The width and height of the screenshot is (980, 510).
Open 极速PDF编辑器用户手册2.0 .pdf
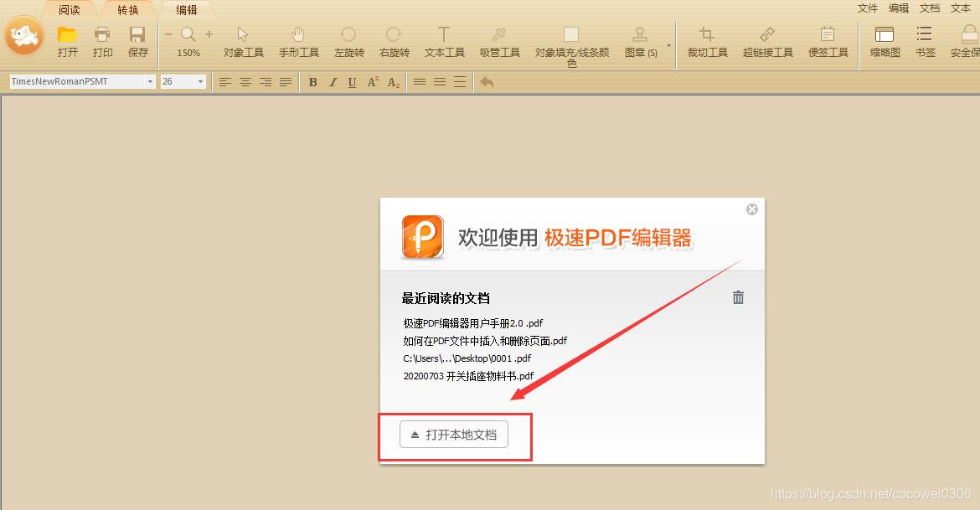tap(473, 323)
